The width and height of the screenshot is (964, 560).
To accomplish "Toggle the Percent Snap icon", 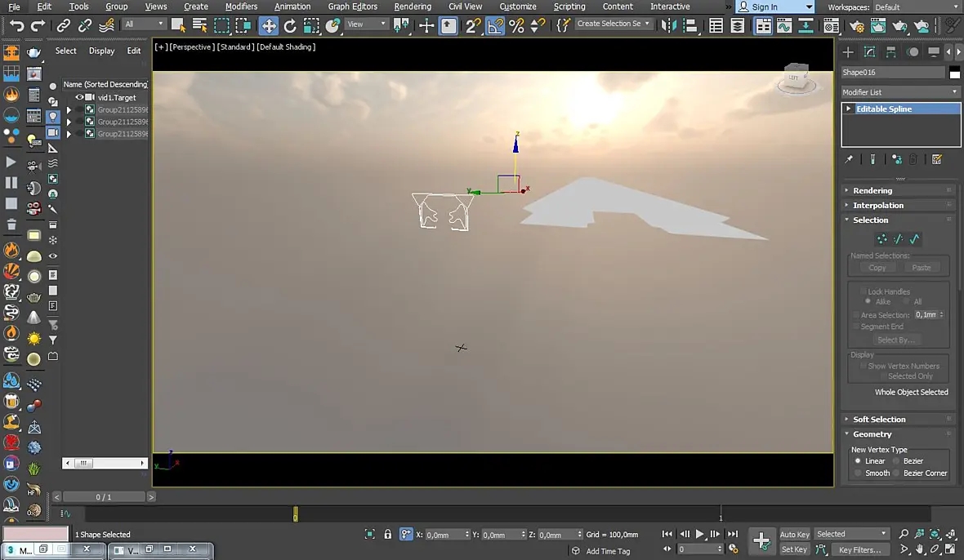I will coord(516,25).
